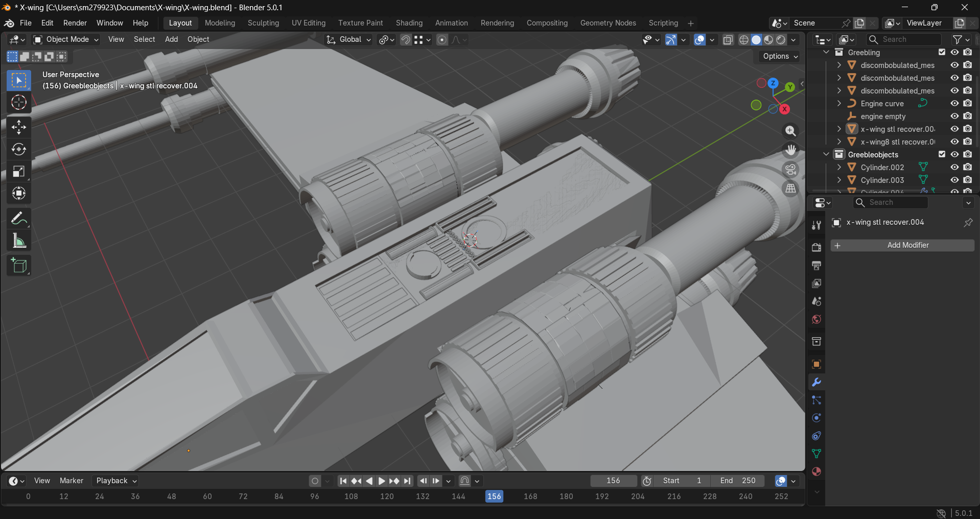Open the Global transform orientation dropdown
Screen dimensions: 980x519
(349, 39)
